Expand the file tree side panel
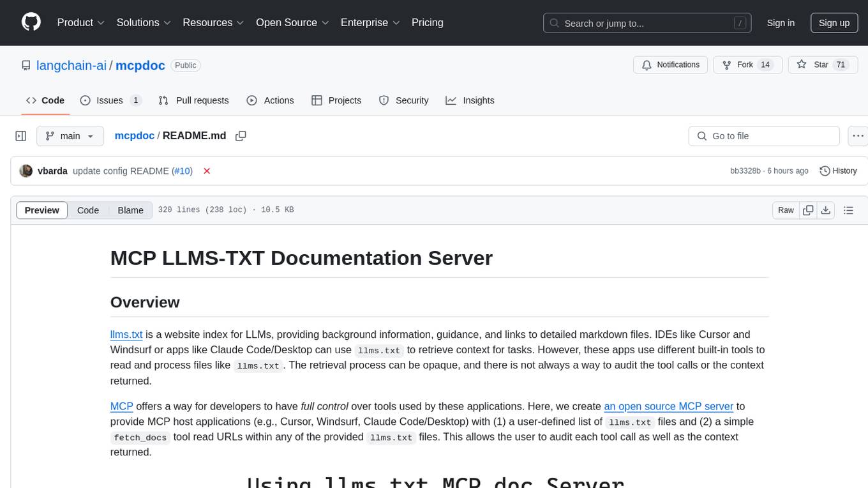 click(21, 136)
